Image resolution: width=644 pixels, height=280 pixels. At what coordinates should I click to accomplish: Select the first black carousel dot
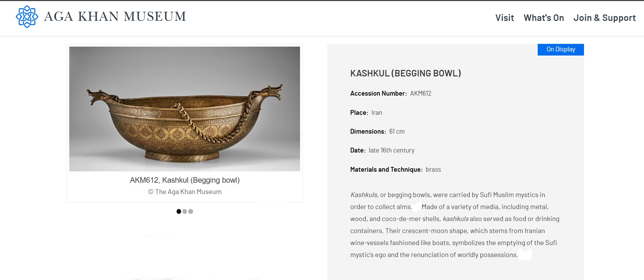coord(179,211)
